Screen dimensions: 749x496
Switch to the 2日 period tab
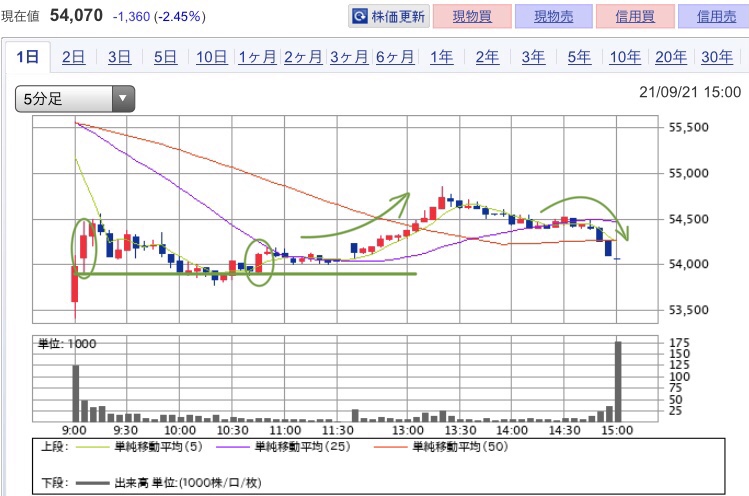(x=73, y=58)
